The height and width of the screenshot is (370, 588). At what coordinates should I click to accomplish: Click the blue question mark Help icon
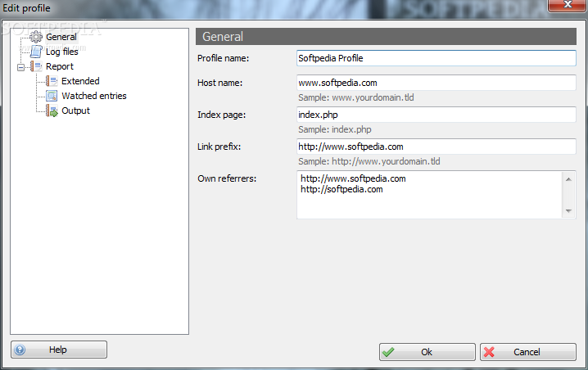click(x=20, y=350)
